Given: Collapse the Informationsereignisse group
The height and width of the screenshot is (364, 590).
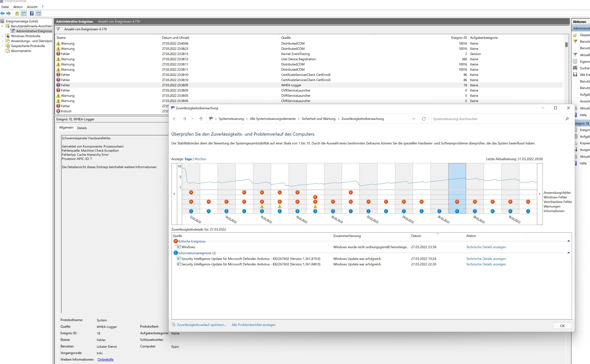Looking at the screenshot, I should click(x=569, y=253).
